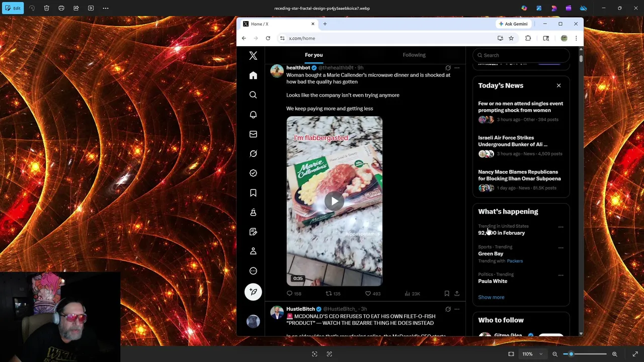Viewport: 644px width, 362px height.
Task: Open more options for Green Bay trend
Action: coord(560,248)
